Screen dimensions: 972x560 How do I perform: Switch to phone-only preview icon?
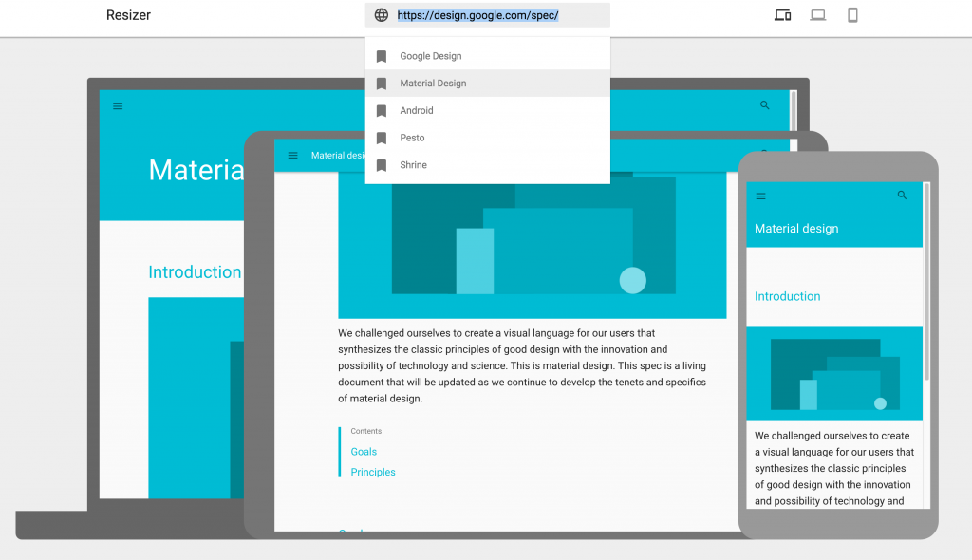(852, 15)
